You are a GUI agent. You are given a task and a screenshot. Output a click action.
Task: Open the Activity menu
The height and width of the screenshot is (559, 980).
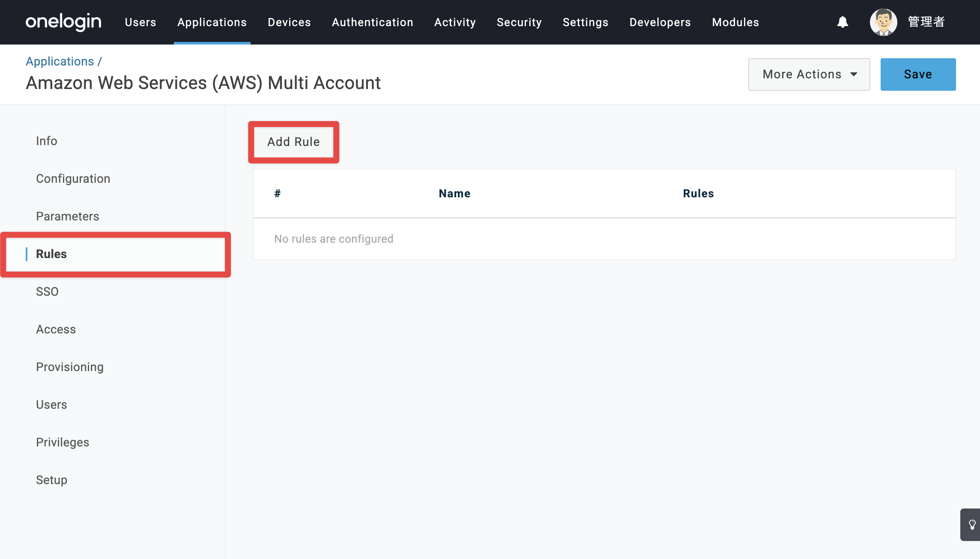coord(455,22)
